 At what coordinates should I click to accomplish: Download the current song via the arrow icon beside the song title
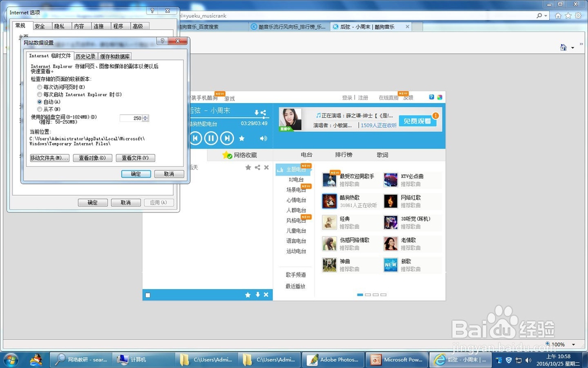tap(257, 112)
